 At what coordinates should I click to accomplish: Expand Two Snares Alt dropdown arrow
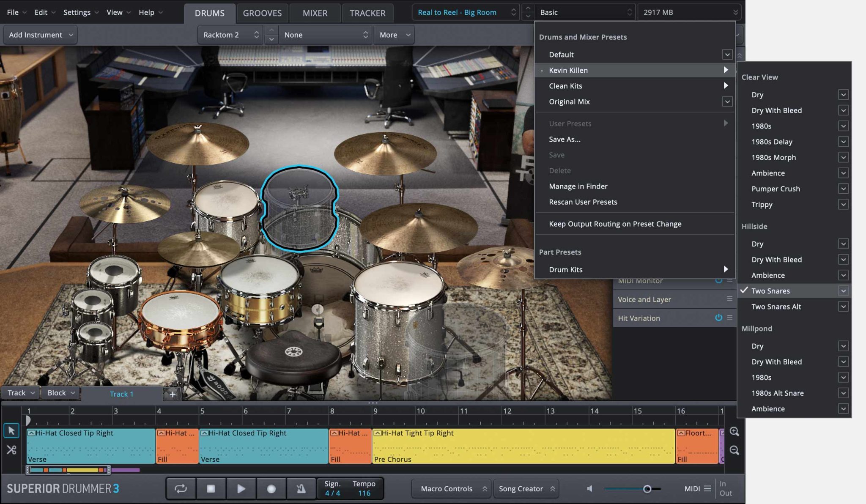point(843,307)
